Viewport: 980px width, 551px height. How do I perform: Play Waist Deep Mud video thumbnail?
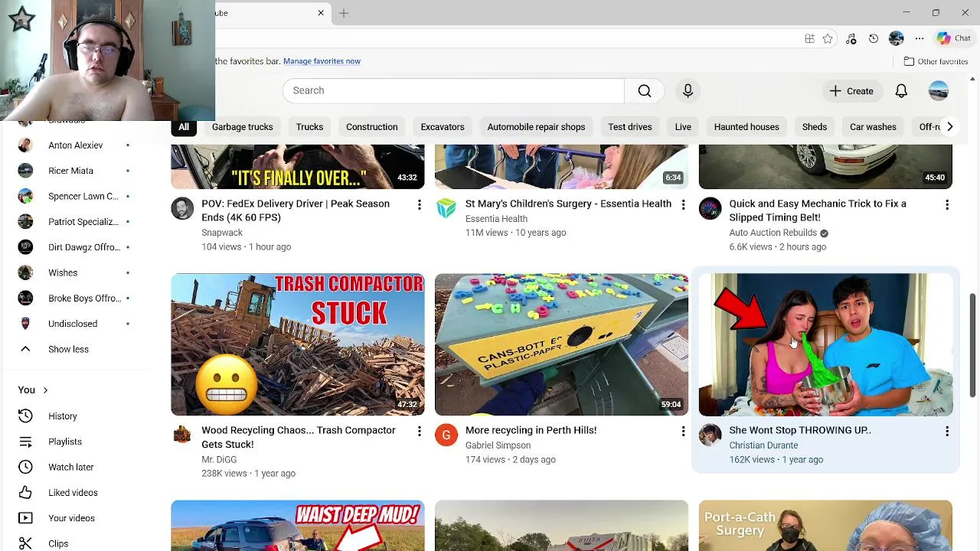[298, 526]
